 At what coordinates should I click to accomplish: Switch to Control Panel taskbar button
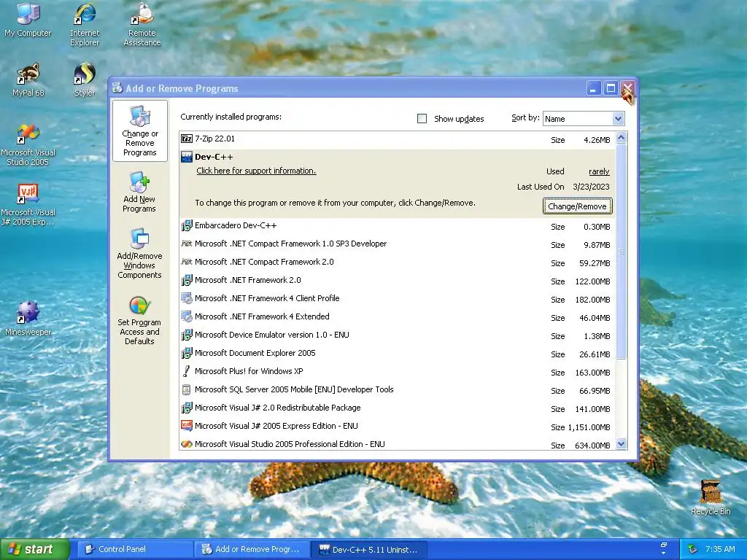pyautogui.click(x=135, y=549)
